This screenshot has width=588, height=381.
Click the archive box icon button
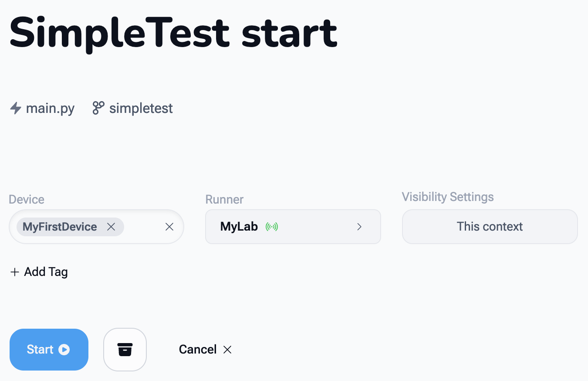[x=125, y=350]
